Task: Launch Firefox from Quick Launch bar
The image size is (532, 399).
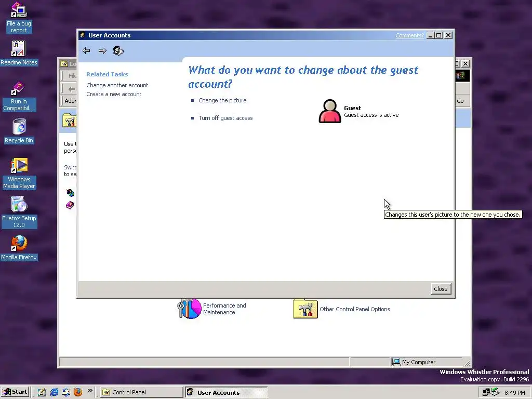Action: point(78,392)
